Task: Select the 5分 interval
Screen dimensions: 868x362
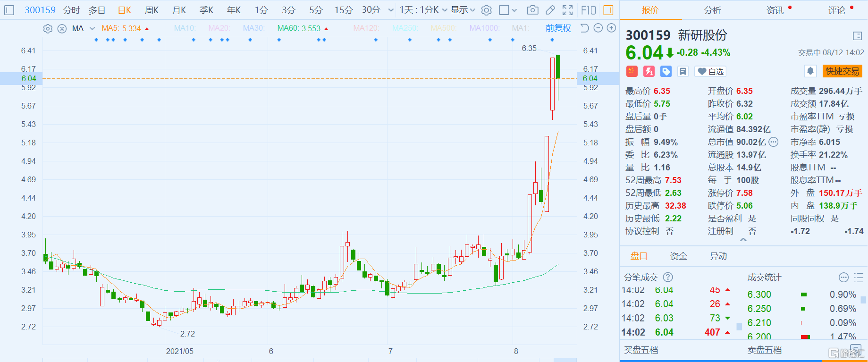Action: 316,10
